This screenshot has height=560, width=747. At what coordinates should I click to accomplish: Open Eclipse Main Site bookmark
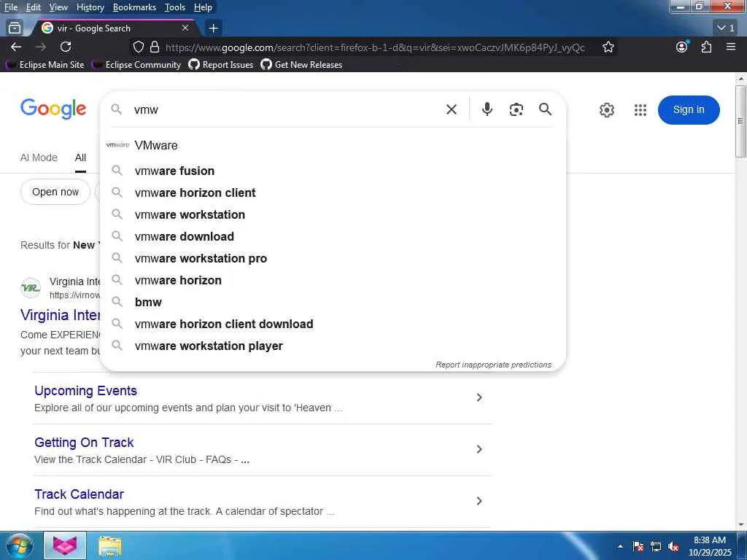coord(44,65)
